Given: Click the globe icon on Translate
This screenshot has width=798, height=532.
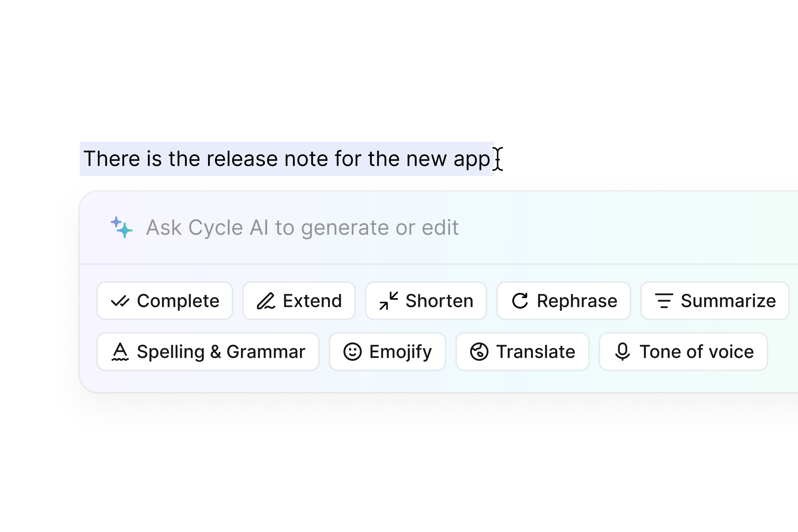Looking at the screenshot, I should pyautogui.click(x=479, y=351).
